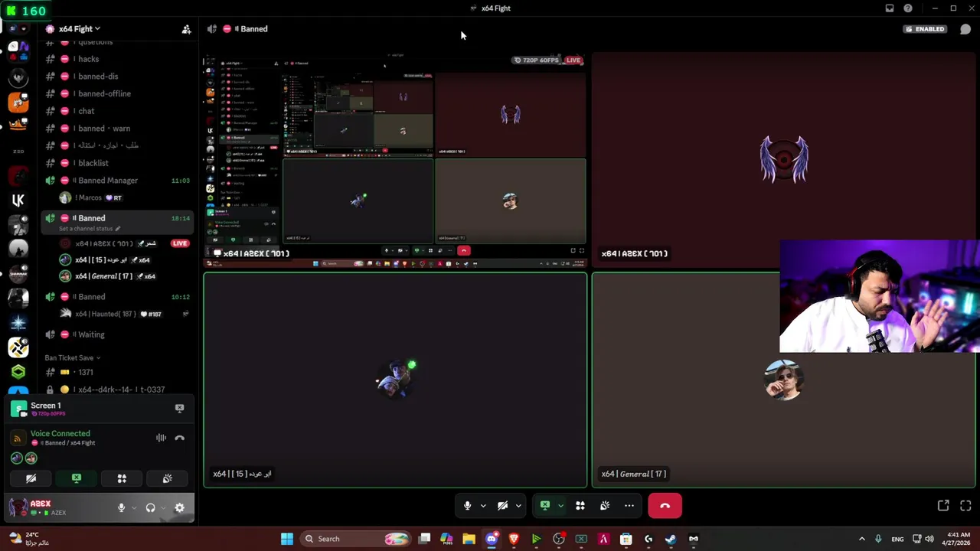Open File Explorer from taskbar

click(x=469, y=539)
